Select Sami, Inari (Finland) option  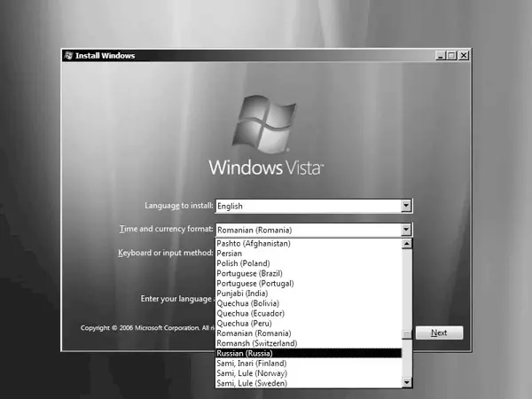[x=309, y=364]
